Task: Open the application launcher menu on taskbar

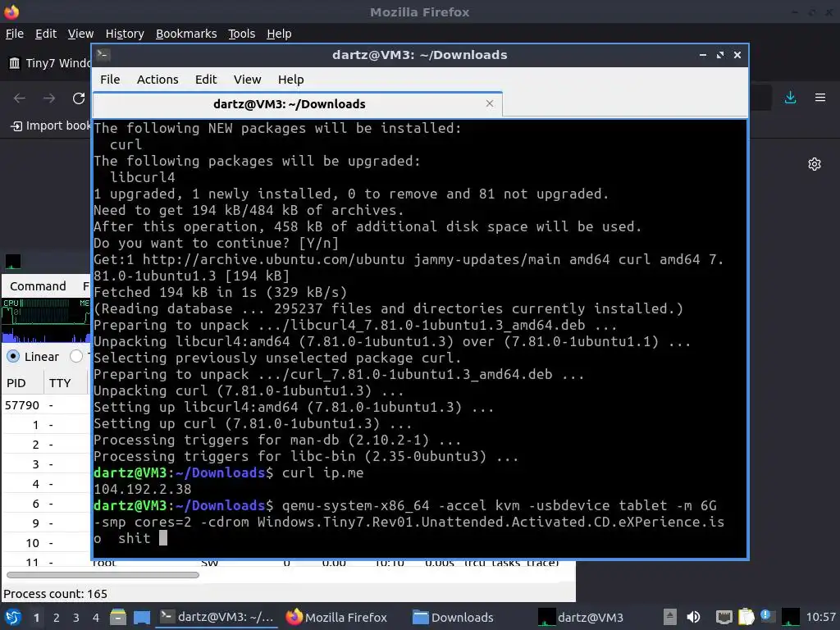Action: click(12, 618)
